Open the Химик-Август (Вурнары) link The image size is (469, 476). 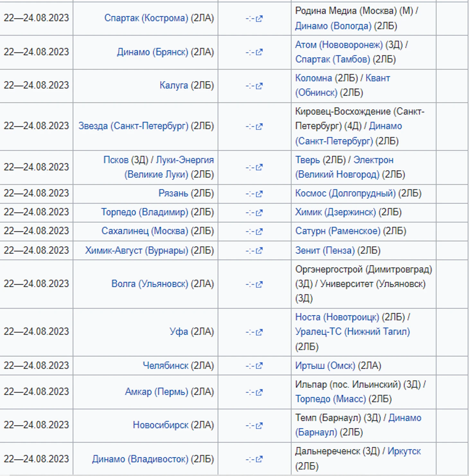tap(136, 250)
